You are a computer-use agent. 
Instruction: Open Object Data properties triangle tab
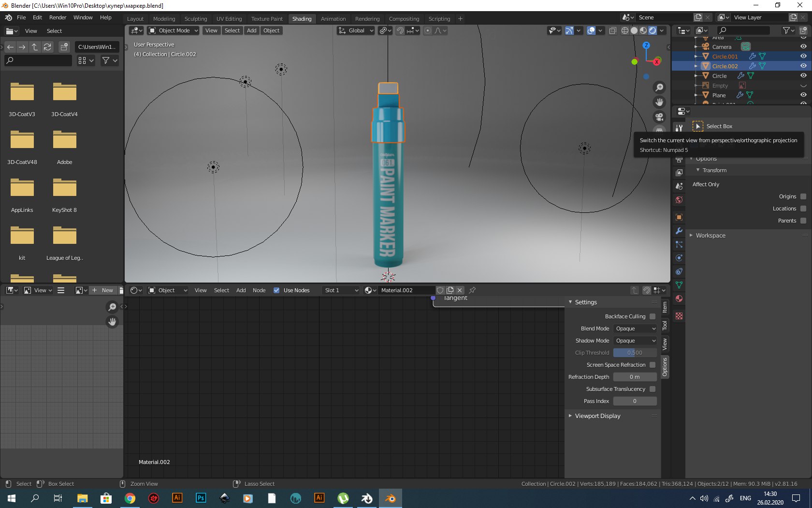coord(679,285)
